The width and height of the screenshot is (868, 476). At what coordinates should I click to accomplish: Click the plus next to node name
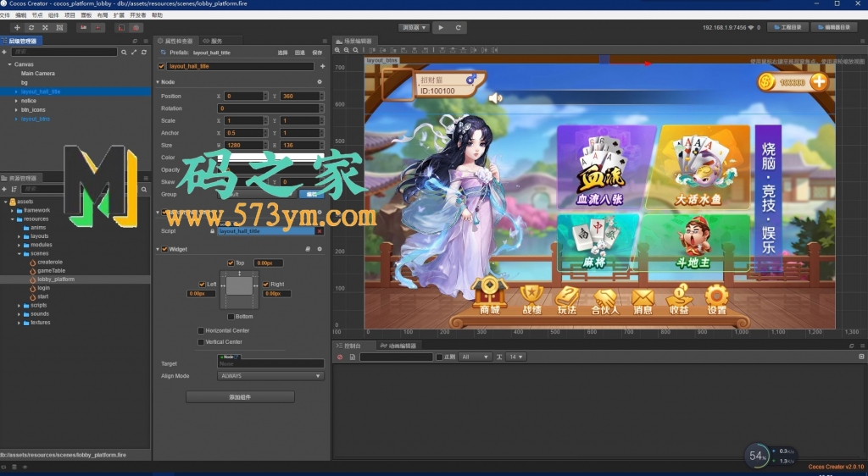[322, 66]
